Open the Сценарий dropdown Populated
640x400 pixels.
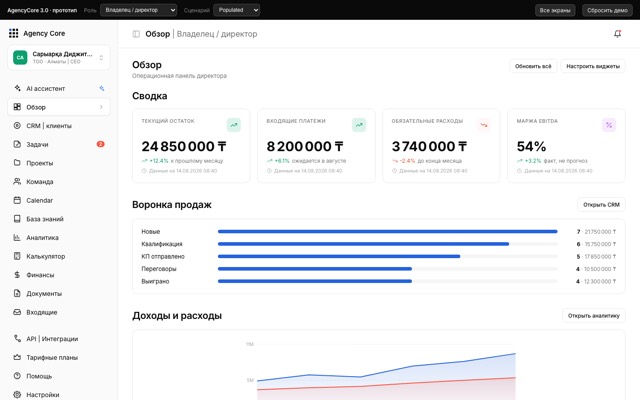tap(236, 10)
